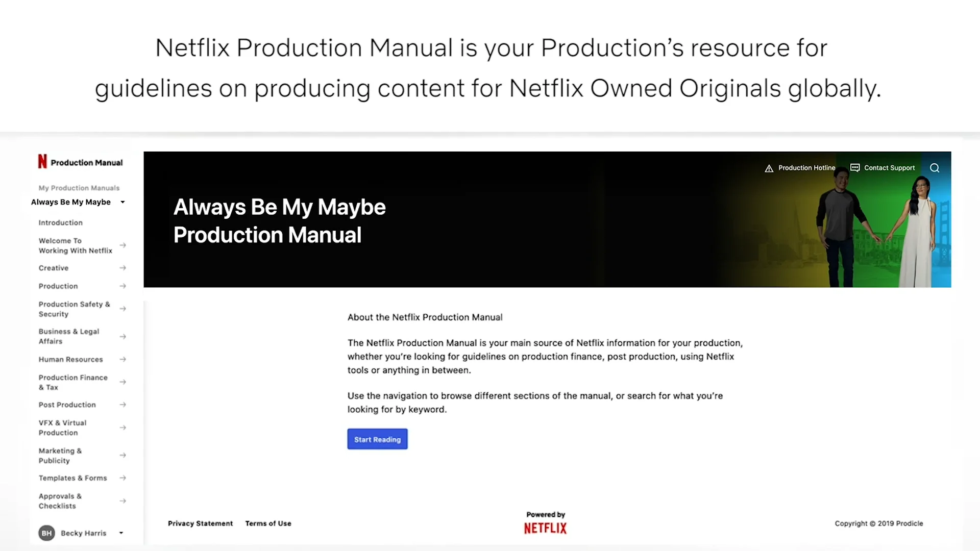The height and width of the screenshot is (551, 980).
Task: Open Templates & Forms from the sidebar
Action: [x=72, y=478]
